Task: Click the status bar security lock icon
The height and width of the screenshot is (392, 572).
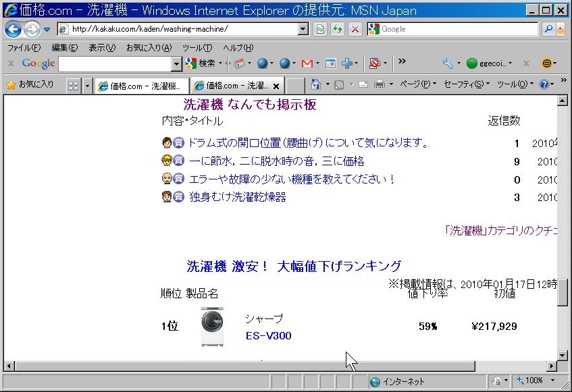Action: pos(496,381)
